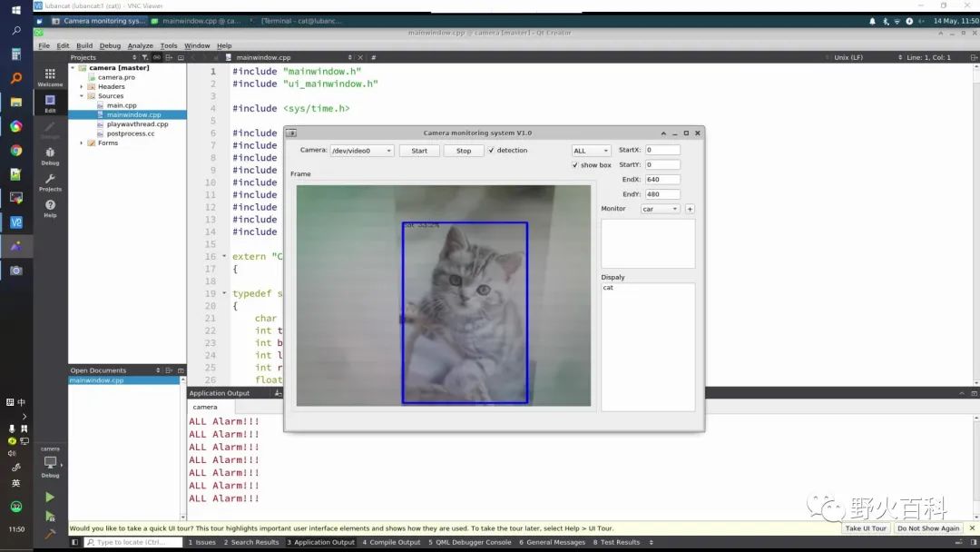The height and width of the screenshot is (552, 980).
Task: Click the Take UI Tour button
Action: pos(866,528)
